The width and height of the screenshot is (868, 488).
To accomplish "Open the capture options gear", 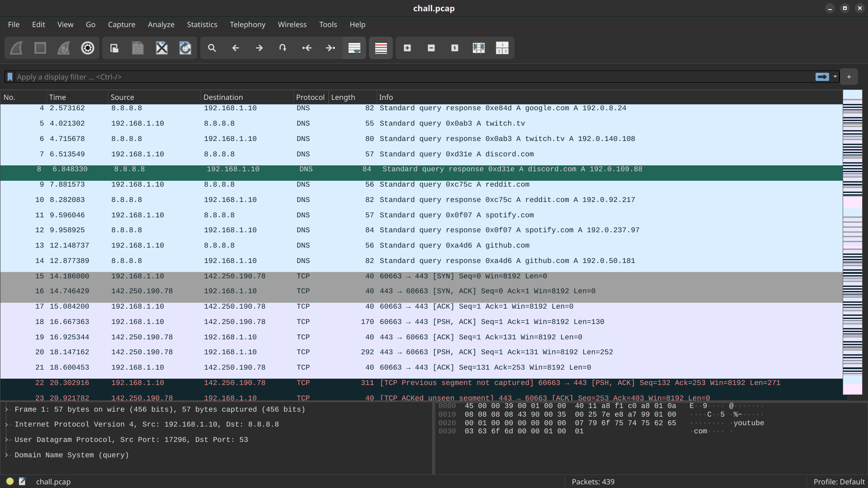I will coord(87,48).
